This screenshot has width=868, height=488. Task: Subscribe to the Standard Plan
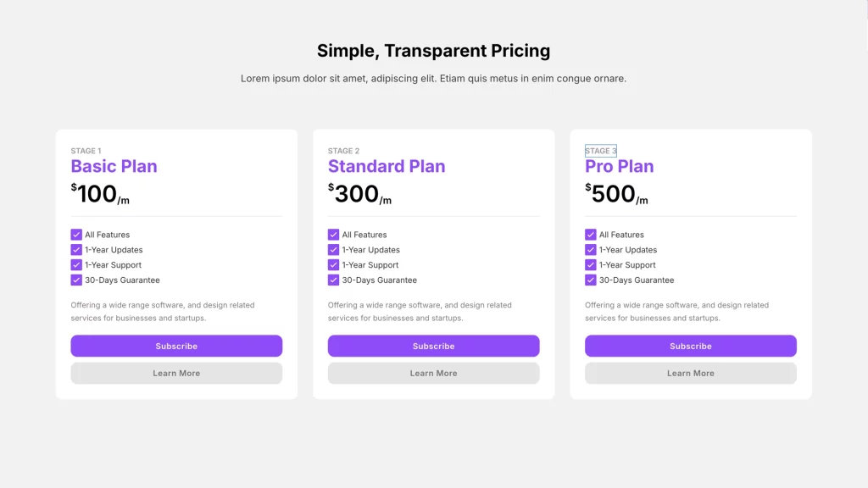[x=433, y=346]
